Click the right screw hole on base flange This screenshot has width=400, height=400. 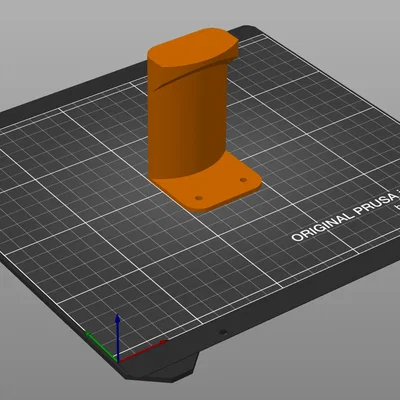tap(243, 180)
